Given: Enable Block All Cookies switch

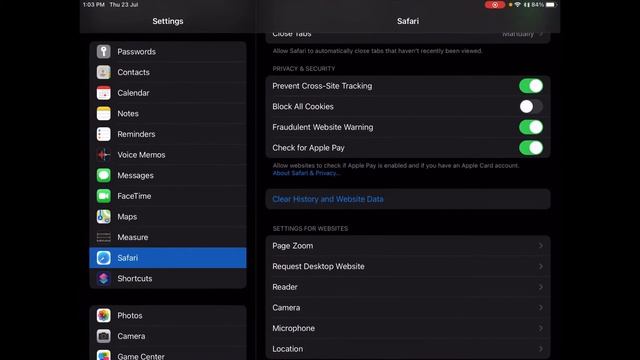Looking at the screenshot, I should pyautogui.click(x=531, y=107).
